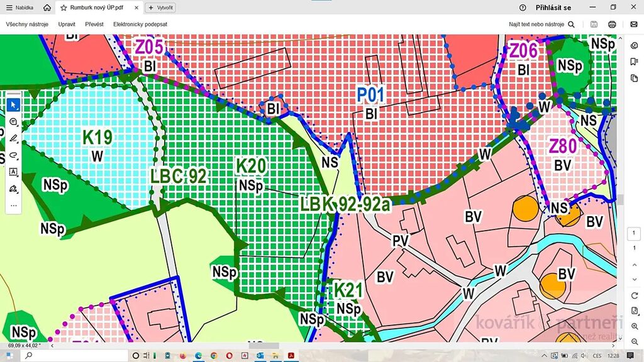Open Firefox from the taskbar
Screen dimensions: 644x362
coord(183,356)
